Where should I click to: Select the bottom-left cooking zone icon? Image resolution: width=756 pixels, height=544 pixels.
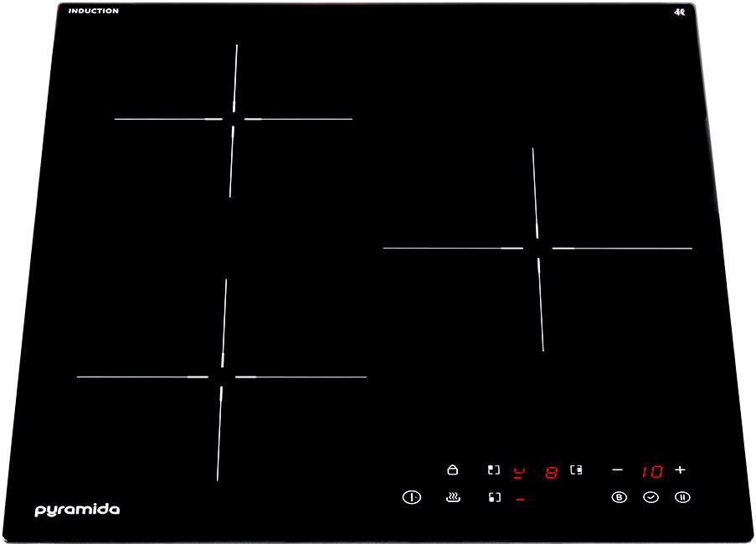[494, 498]
